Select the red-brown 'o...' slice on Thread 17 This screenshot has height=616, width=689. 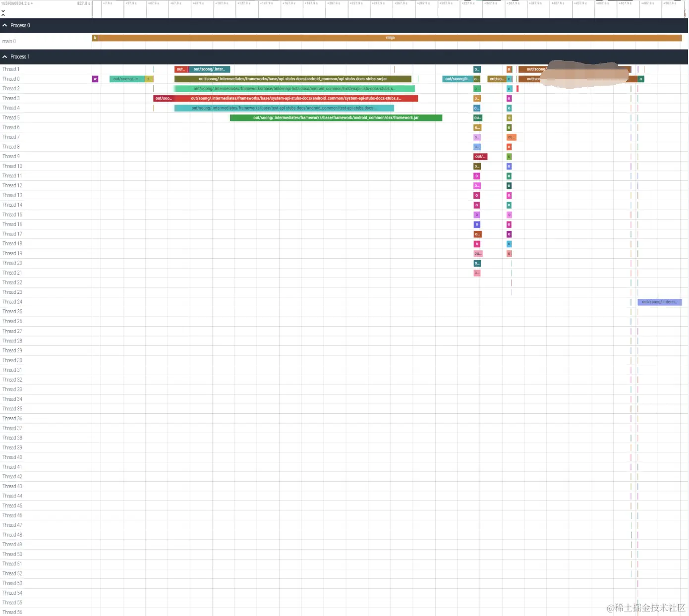pos(477,234)
